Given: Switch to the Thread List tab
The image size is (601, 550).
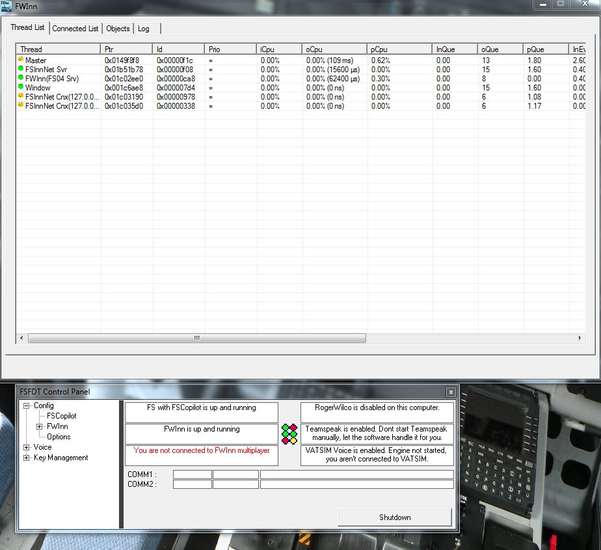Looking at the screenshot, I should [27, 28].
